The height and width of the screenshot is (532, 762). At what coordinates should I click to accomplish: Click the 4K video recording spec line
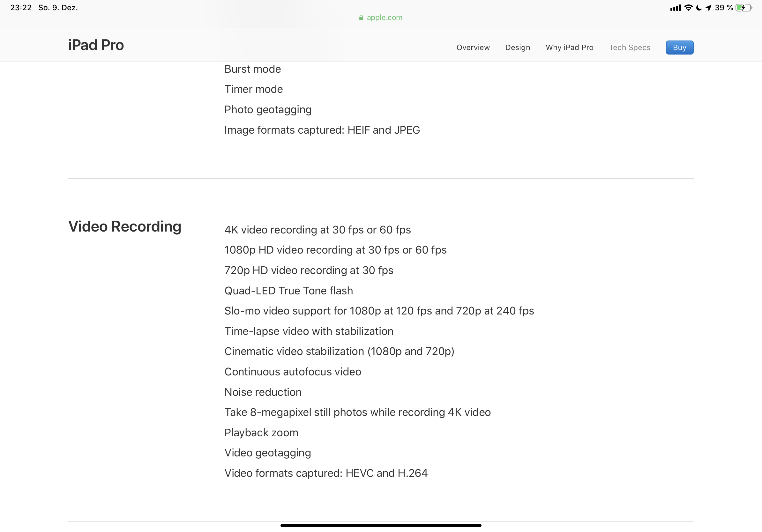click(317, 230)
